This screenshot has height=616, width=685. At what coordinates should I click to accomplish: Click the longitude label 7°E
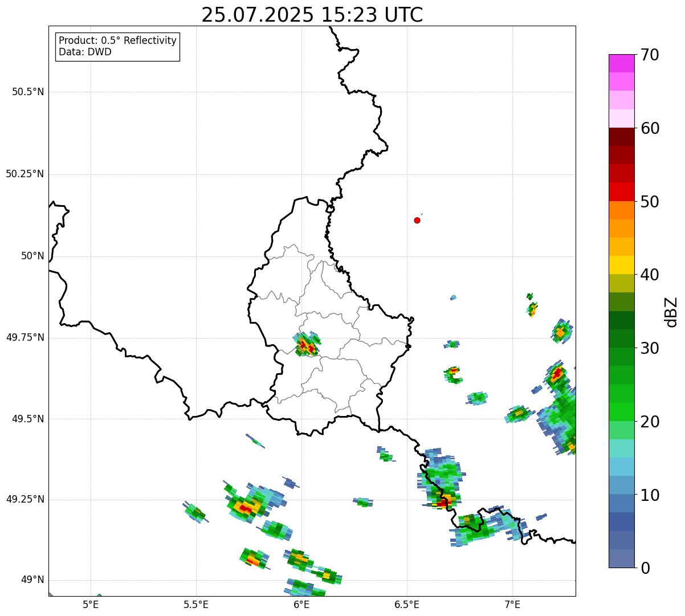512,604
